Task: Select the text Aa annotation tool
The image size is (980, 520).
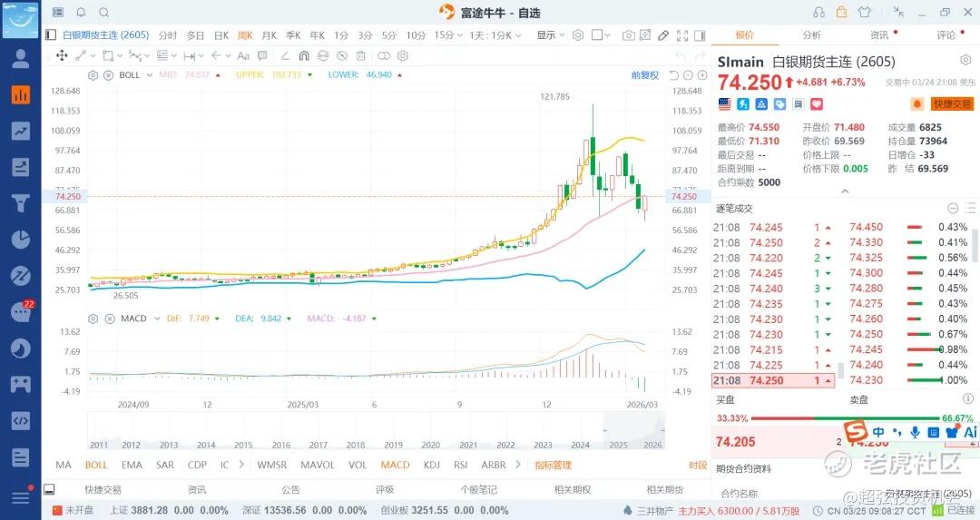Action: click(x=243, y=55)
